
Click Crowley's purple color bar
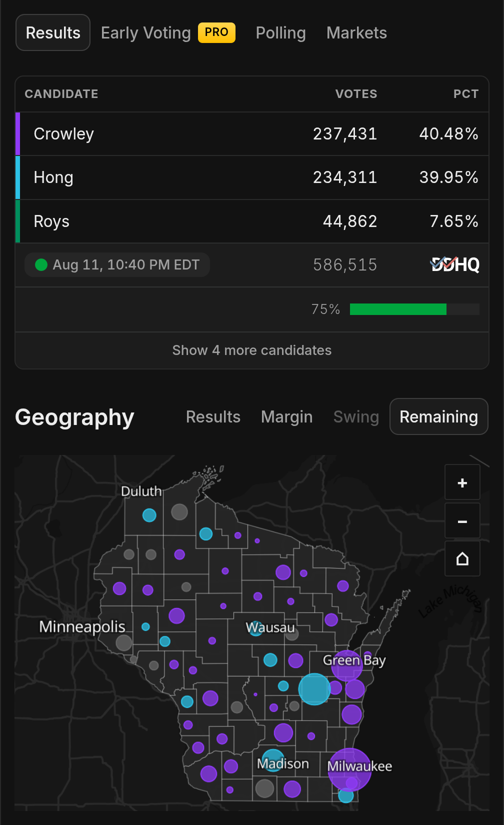coord(18,133)
